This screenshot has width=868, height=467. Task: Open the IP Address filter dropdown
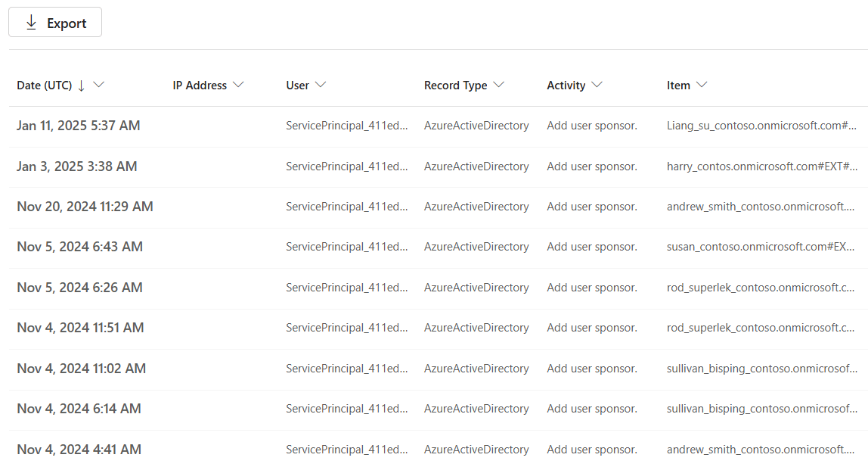click(x=239, y=85)
